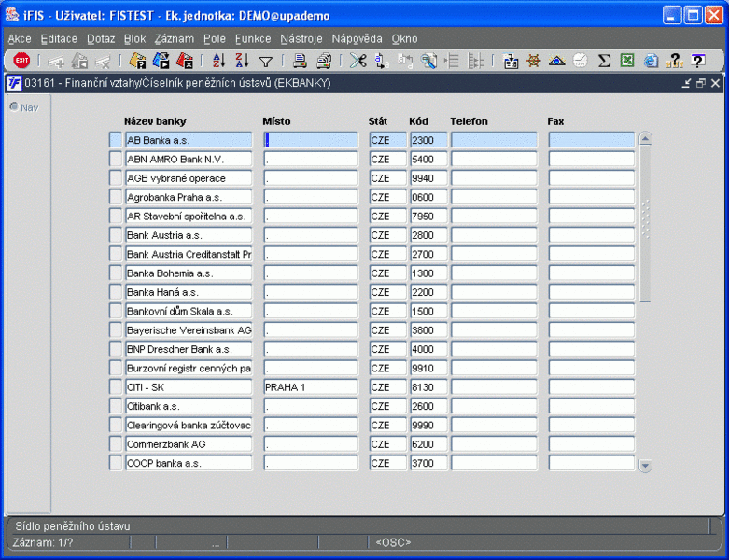Open the Blok menu
The width and height of the screenshot is (729, 560).
click(x=134, y=39)
